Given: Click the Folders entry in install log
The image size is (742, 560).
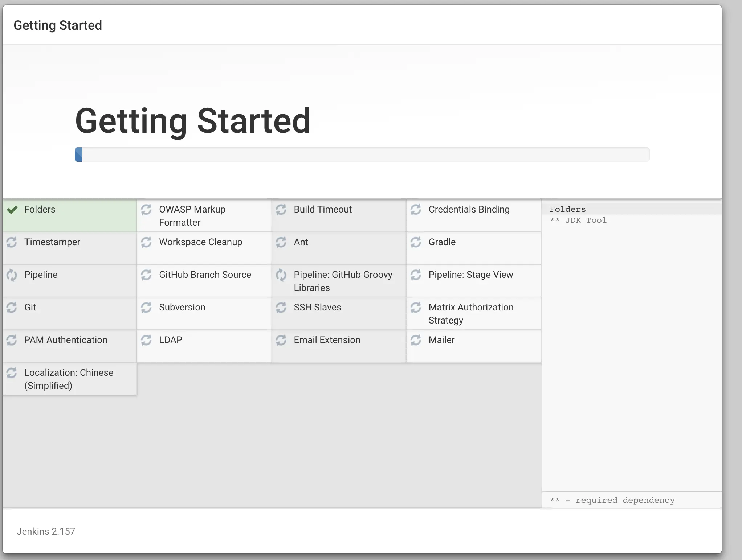Looking at the screenshot, I should 567,209.
